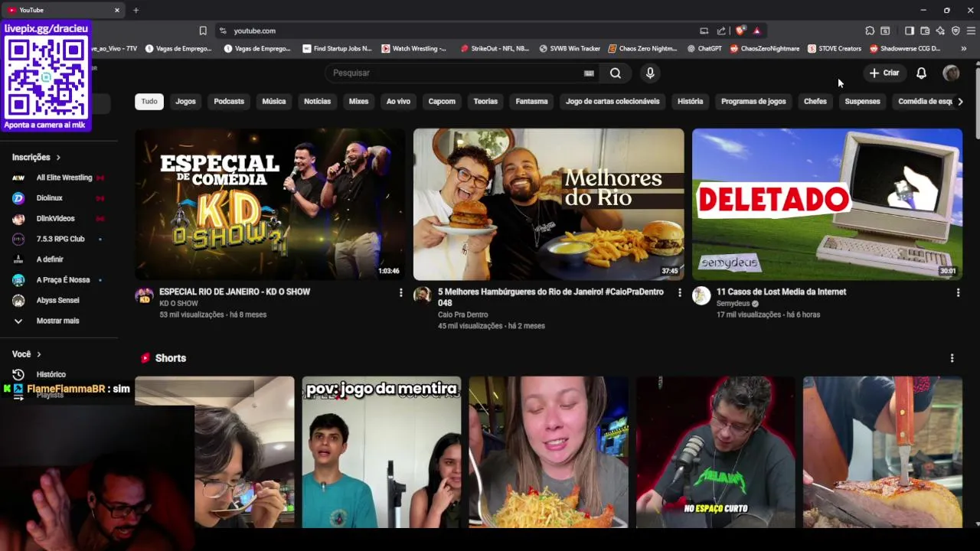Open the ChatGPT bookmark
980x551 pixels.
[x=704, y=48]
